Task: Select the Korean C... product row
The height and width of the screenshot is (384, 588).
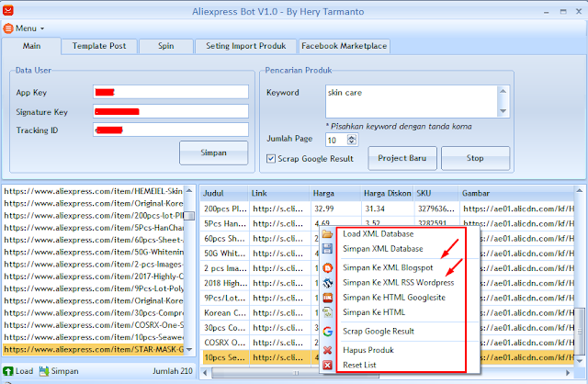Action: [x=261, y=312]
